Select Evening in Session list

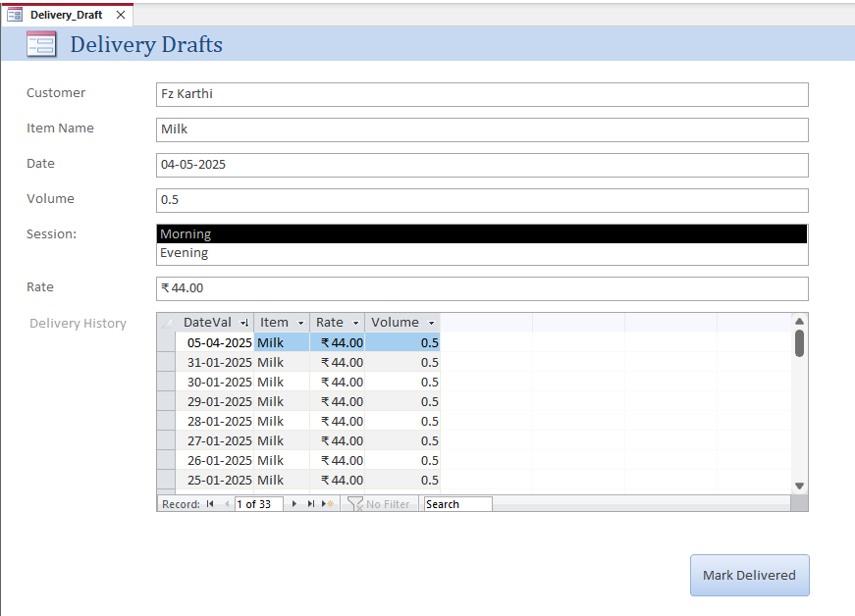point(482,253)
